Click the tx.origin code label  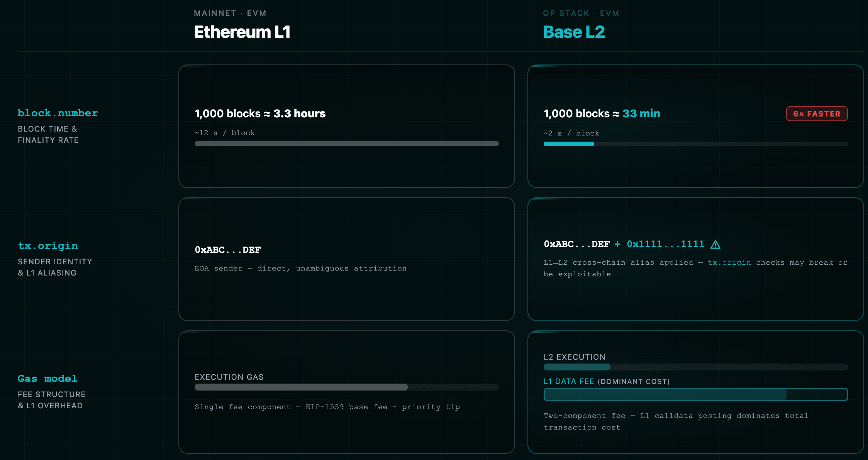pos(47,245)
